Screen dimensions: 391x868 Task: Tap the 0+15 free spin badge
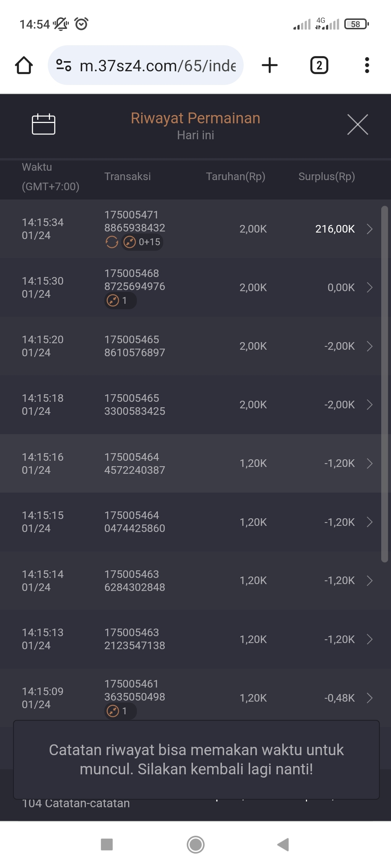click(x=142, y=242)
